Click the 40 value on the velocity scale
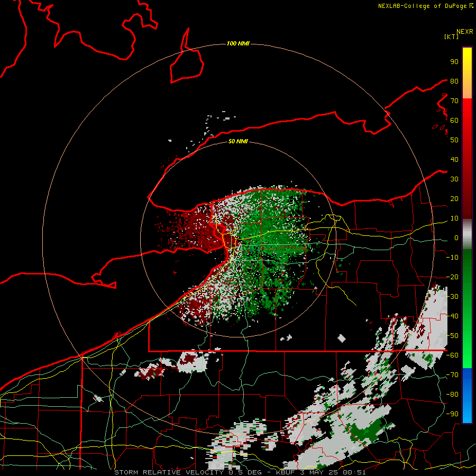The height and width of the screenshot is (476, 476). (454, 160)
